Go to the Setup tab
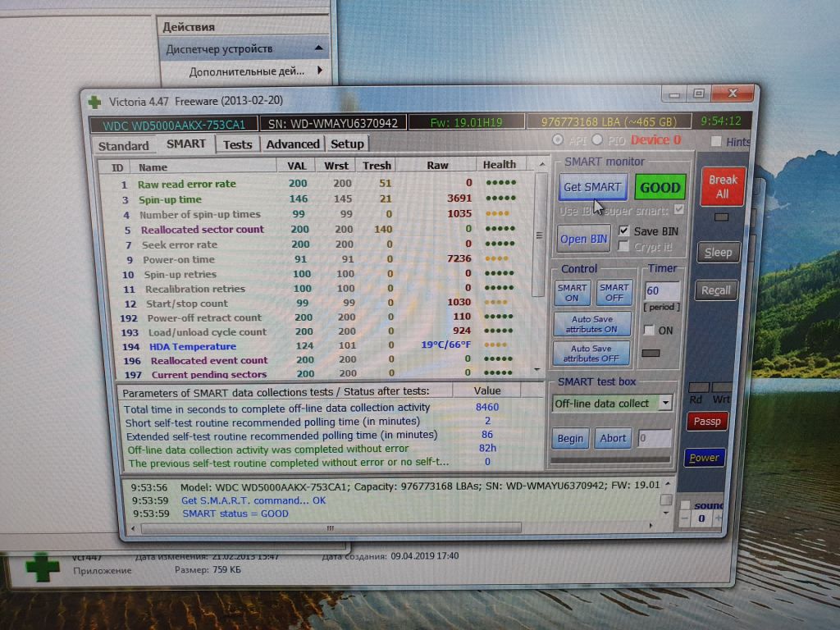This screenshot has height=630, width=840. 347,144
